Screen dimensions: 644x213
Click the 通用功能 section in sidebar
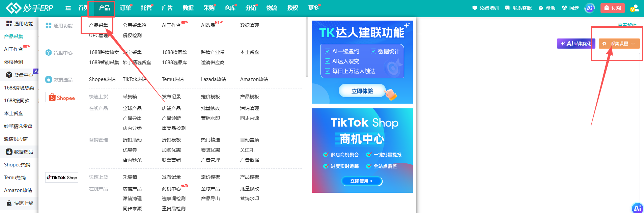pos(20,24)
